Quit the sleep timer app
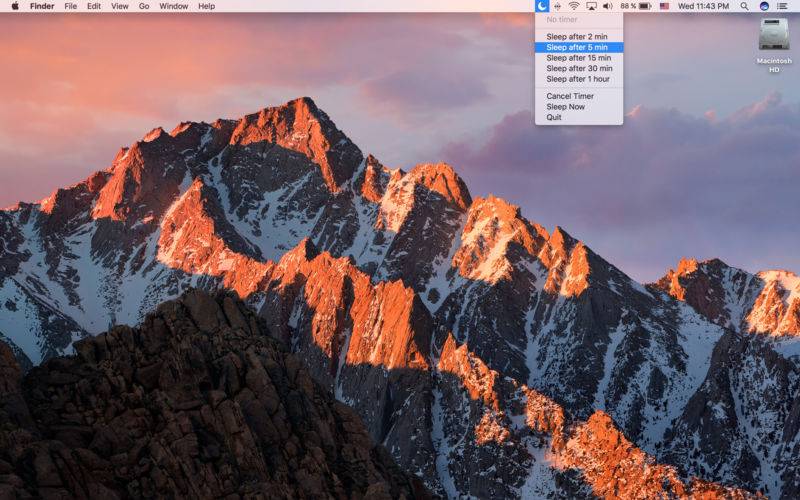Screen dimensions: 800x500 (579, 117)
